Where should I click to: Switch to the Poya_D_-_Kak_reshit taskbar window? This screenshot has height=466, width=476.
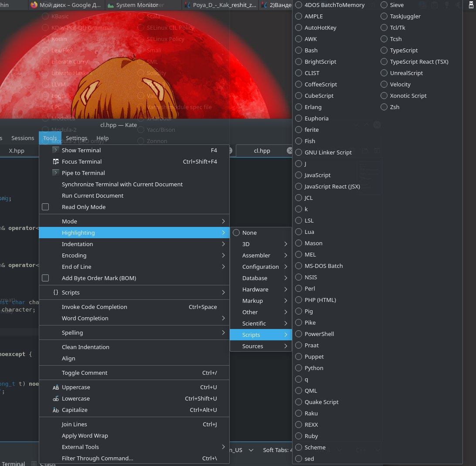click(221, 5)
